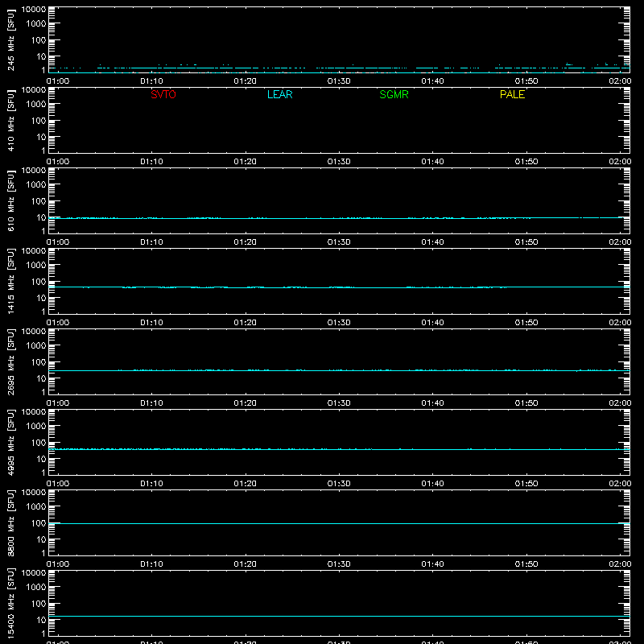This screenshot has width=644, height=644.
Task: Click 01:10 time label under 245 MHz panel
Action: point(151,81)
